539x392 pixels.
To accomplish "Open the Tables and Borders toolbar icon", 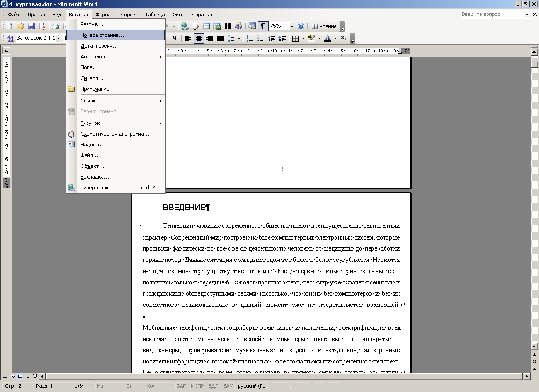I will coord(195,26).
